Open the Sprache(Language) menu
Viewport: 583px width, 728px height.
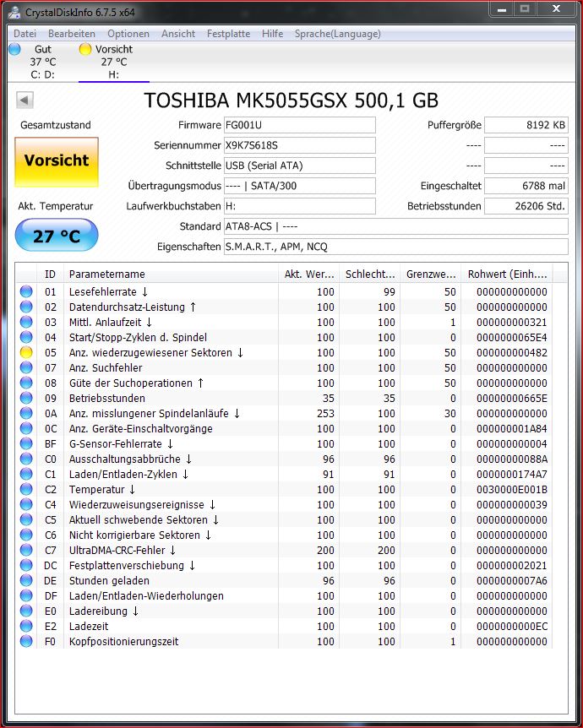pos(338,34)
